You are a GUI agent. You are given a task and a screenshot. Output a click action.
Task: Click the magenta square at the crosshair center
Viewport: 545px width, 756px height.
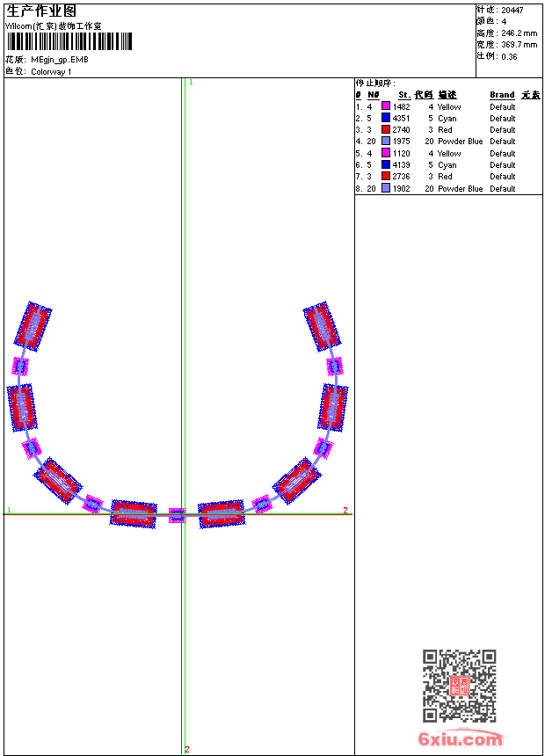[x=177, y=515]
